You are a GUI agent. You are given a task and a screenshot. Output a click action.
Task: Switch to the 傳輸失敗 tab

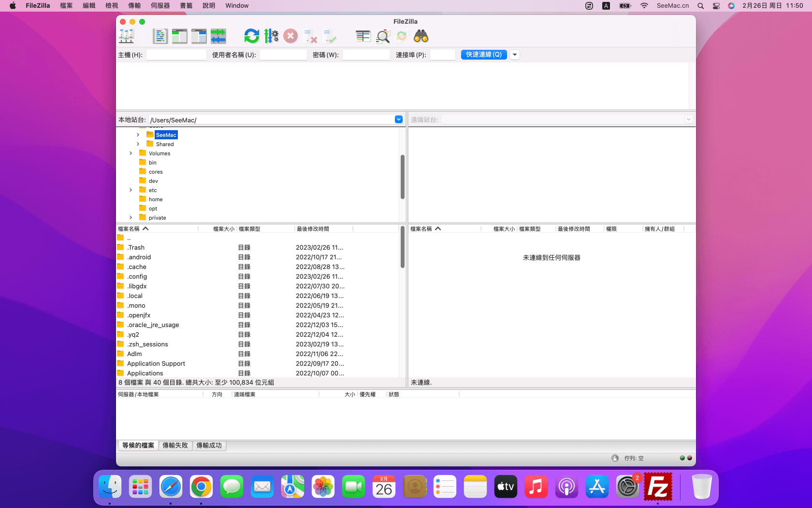coord(175,446)
